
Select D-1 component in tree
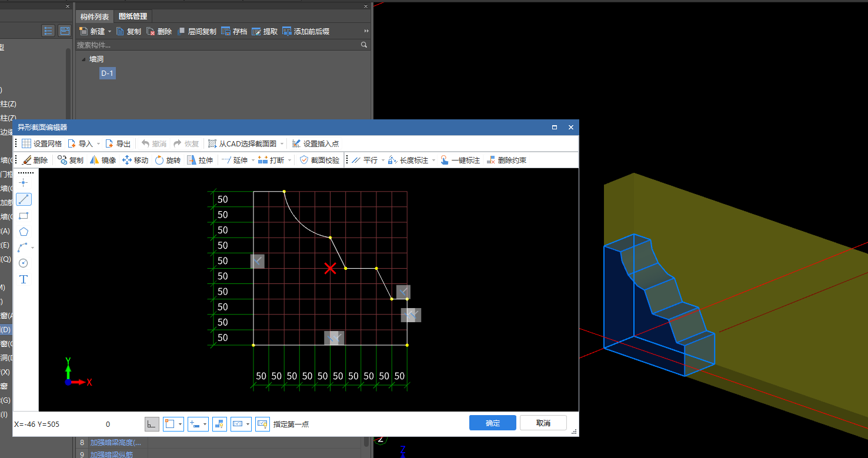click(107, 73)
